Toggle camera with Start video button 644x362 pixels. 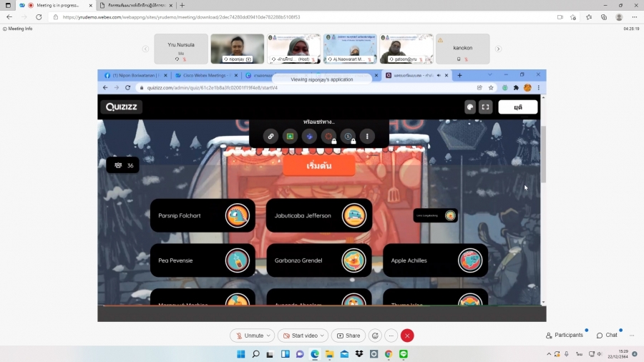click(x=300, y=336)
